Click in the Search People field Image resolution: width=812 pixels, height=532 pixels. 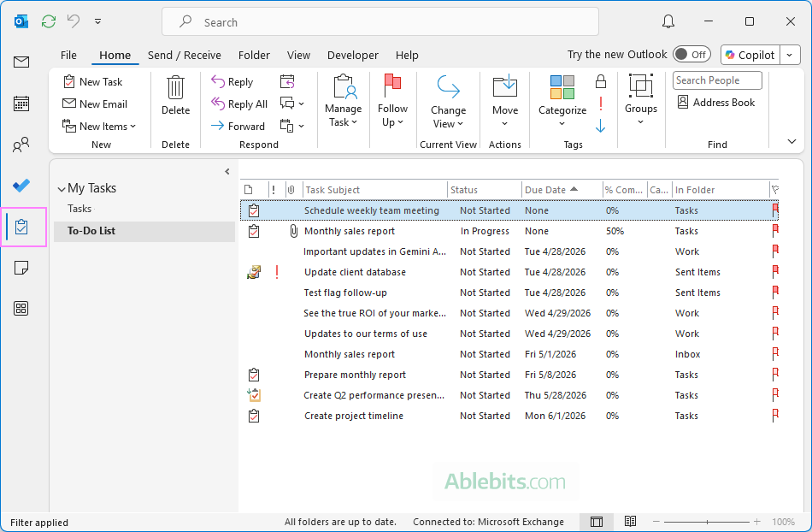pyautogui.click(x=717, y=80)
